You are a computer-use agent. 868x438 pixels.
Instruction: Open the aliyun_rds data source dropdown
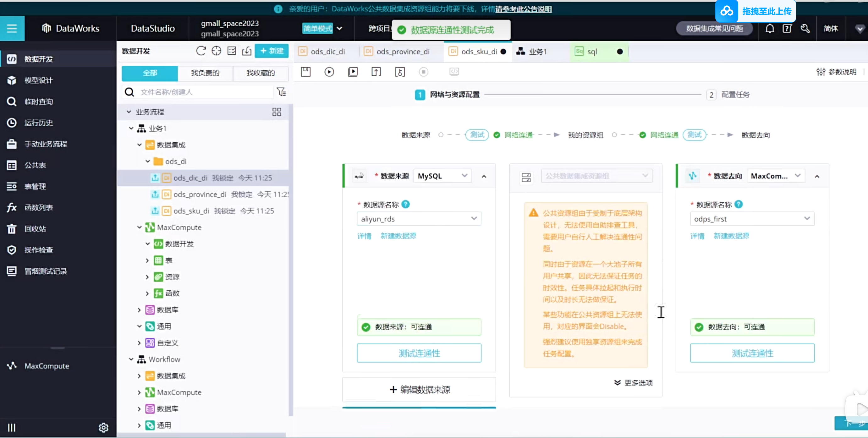(419, 219)
